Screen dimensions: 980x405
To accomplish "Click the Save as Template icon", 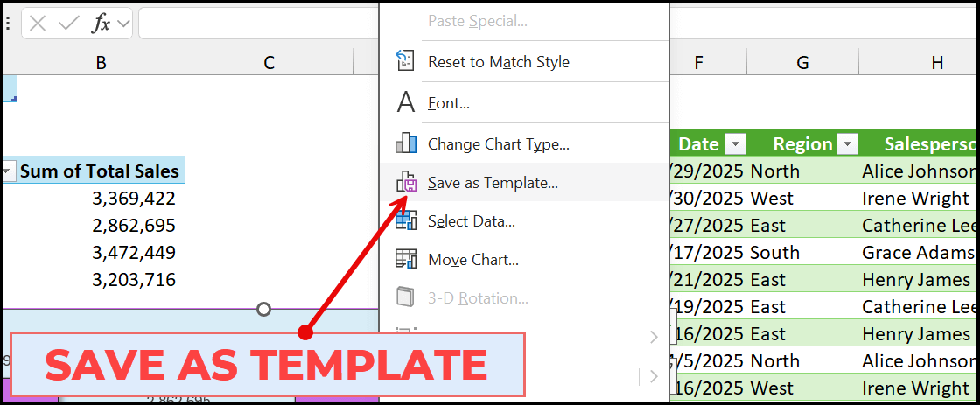I will (405, 182).
